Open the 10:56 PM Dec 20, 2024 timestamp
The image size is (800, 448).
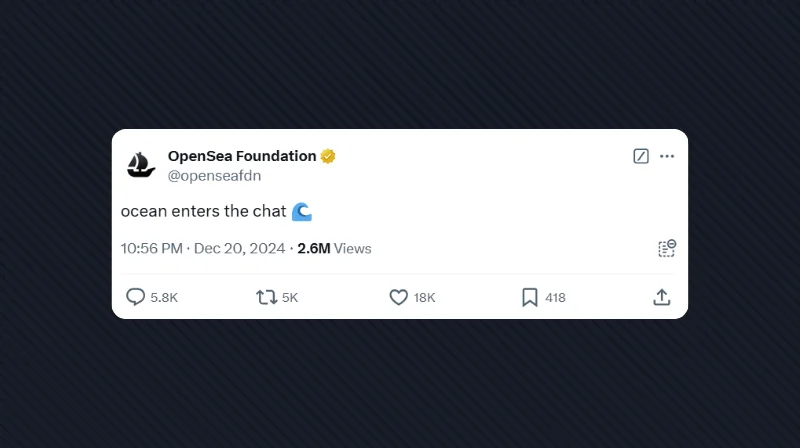pyautogui.click(x=203, y=248)
